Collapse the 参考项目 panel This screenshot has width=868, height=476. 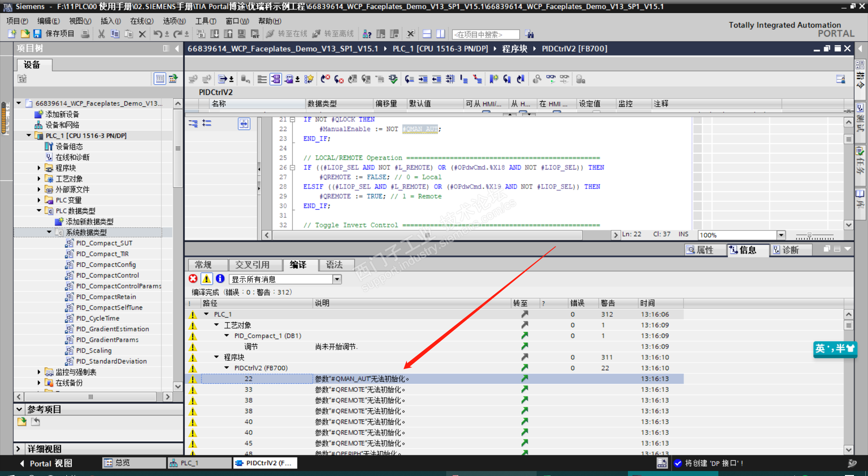pyautogui.click(x=19, y=409)
